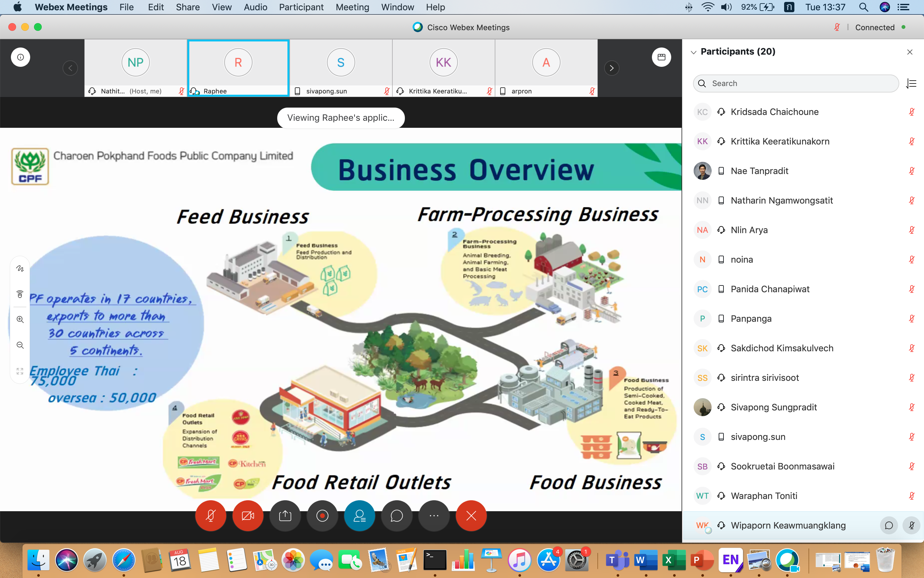Change video layout with the layout icon
This screenshot has width=924, height=578.
coord(661,57)
